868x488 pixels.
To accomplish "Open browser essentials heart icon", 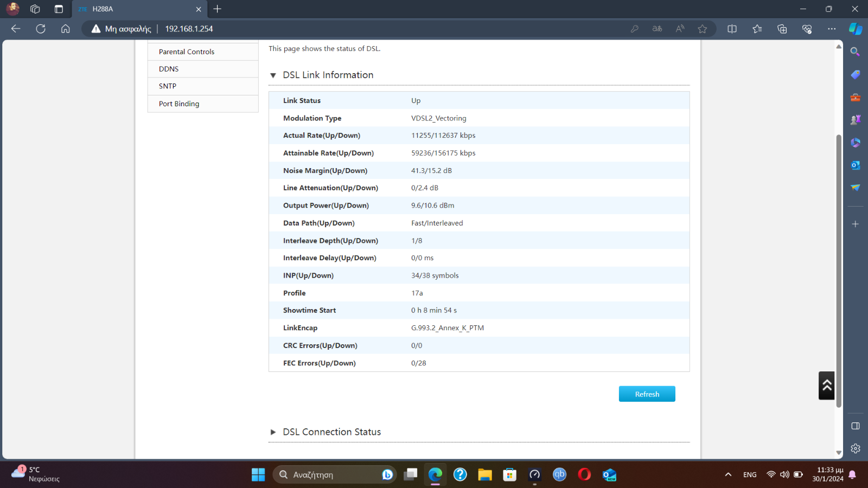I will tap(807, 29).
